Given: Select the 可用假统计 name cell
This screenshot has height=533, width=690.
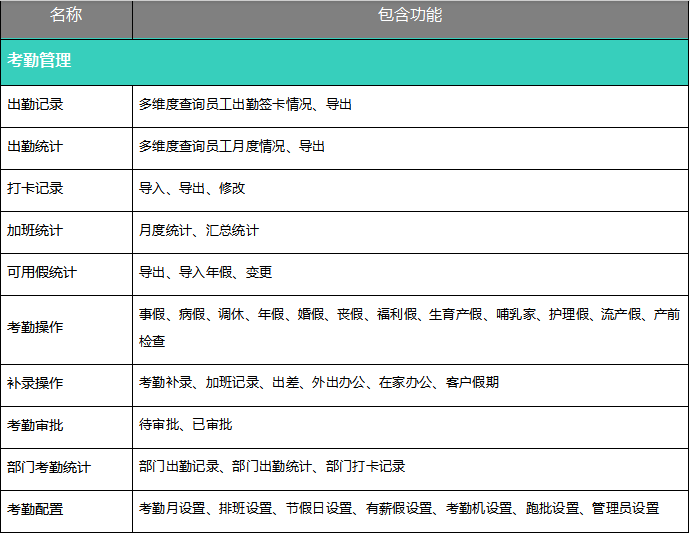Looking at the screenshot, I should [42, 272].
